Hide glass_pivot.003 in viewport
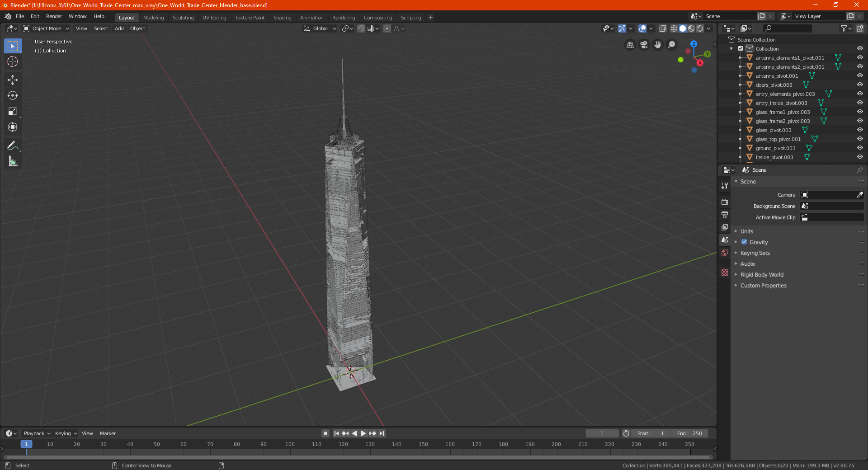 (860, 130)
